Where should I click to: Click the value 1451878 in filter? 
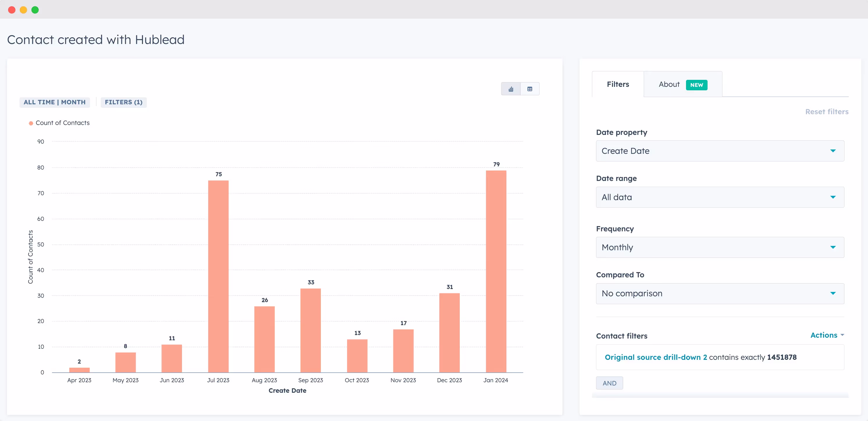[782, 357]
